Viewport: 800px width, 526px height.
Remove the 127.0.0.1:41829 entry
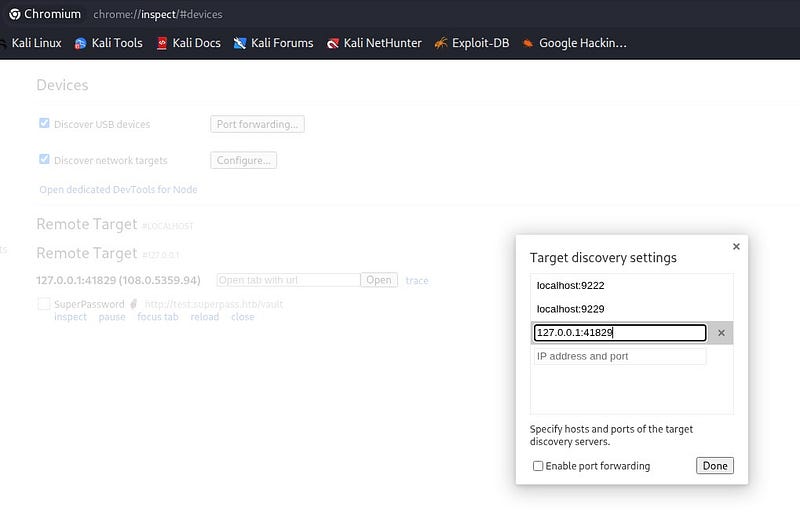click(721, 333)
